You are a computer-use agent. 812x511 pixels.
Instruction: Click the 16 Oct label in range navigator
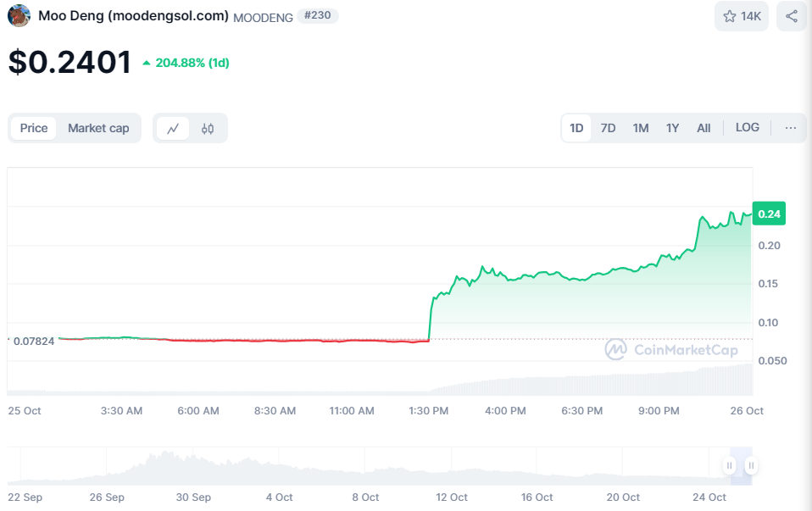[537, 497]
